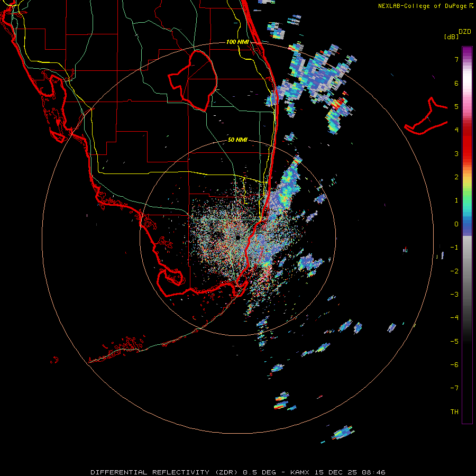Screen dimensions: 476x476
Task: Click the blue section of the color bar
Action: click(x=467, y=225)
